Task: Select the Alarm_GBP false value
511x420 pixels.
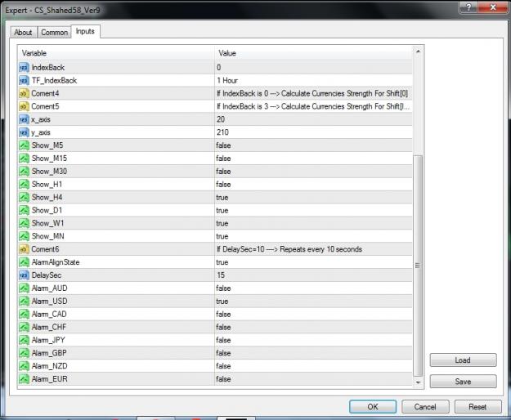Action: pyautogui.click(x=223, y=353)
